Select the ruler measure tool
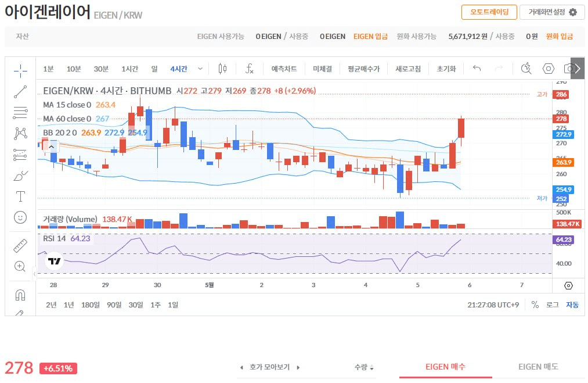Viewport: 588px width, 383px height. 20,246
